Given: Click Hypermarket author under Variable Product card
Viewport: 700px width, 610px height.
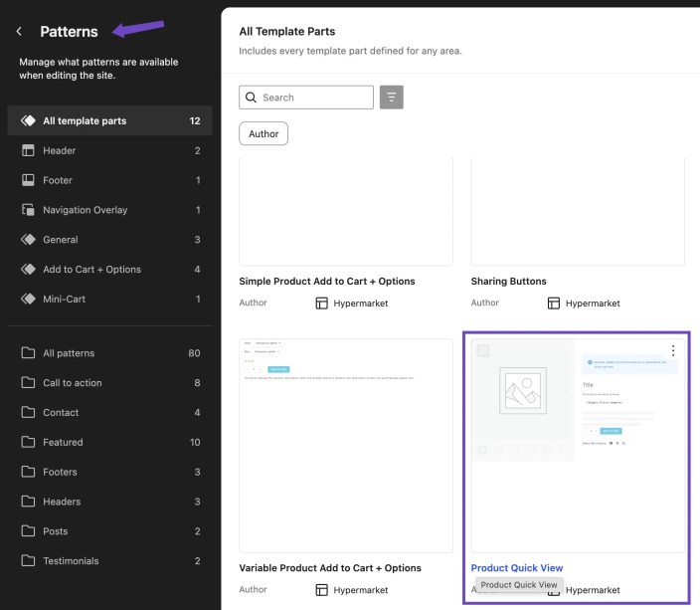Looking at the screenshot, I should pyautogui.click(x=360, y=590).
